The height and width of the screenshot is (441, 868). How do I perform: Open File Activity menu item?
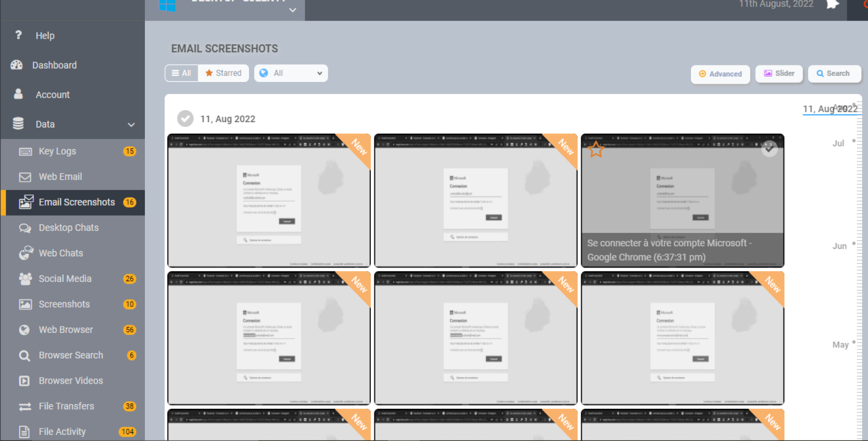coord(72,431)
